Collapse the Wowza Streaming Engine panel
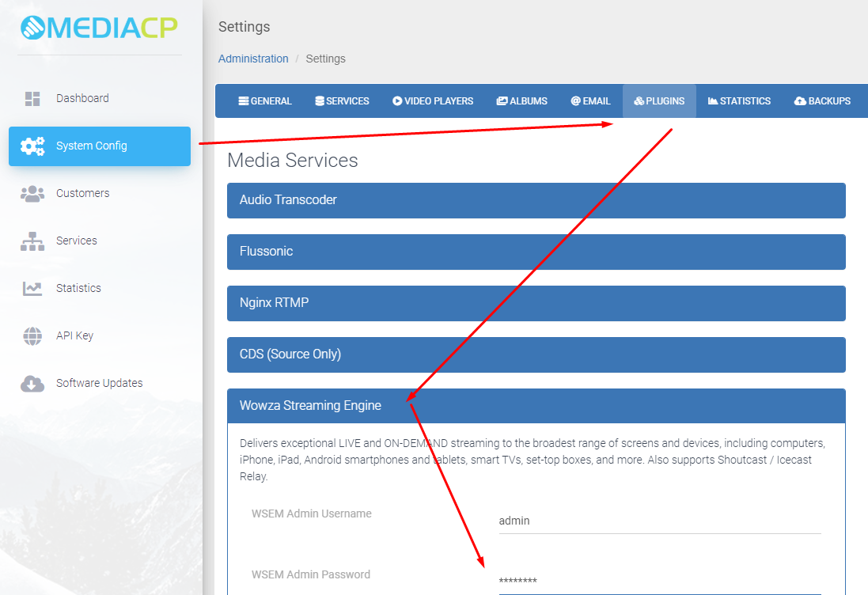 click(x=536, y=406)
